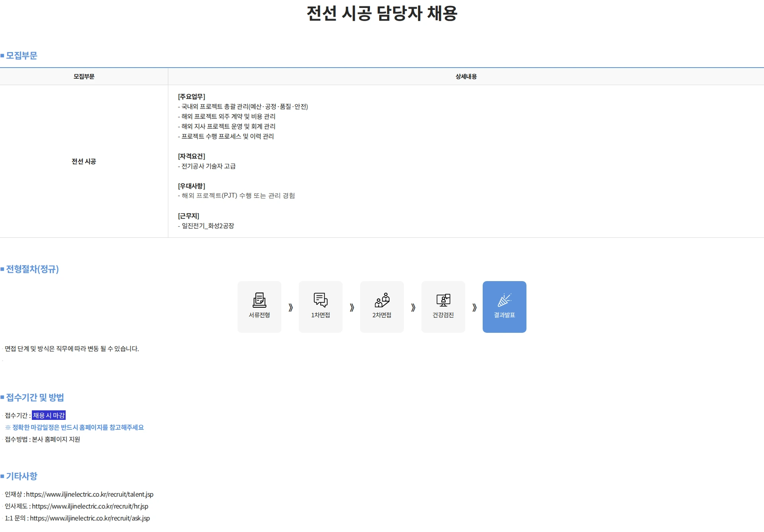Image resolution: width=764 pixels, height=532 pixels.
Task: Click the page title 전선 시공 담당자 채용
Action: (382, 13)
